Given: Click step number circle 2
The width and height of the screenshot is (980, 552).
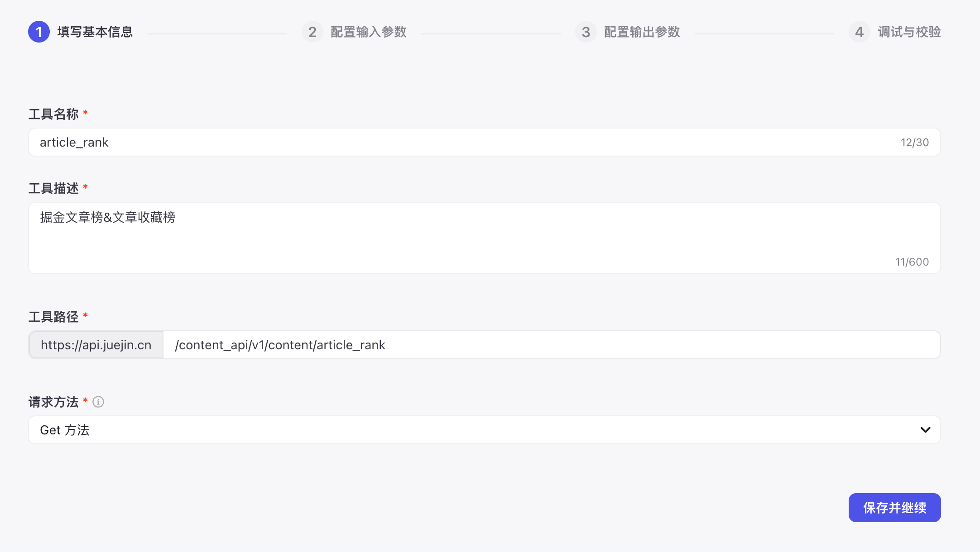Looking at the screenshot, I should pyautogui.click(x=312, y=32).
